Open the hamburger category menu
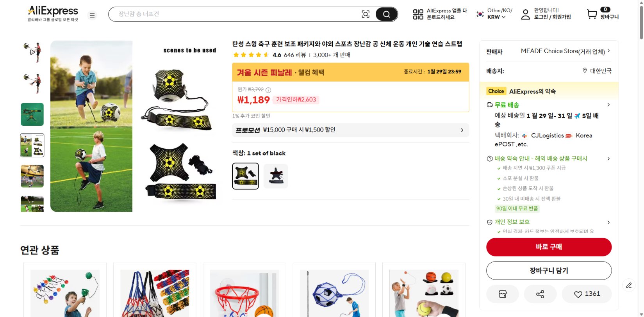The width and height of the screenshot is (644, 317). coord(92,15)
